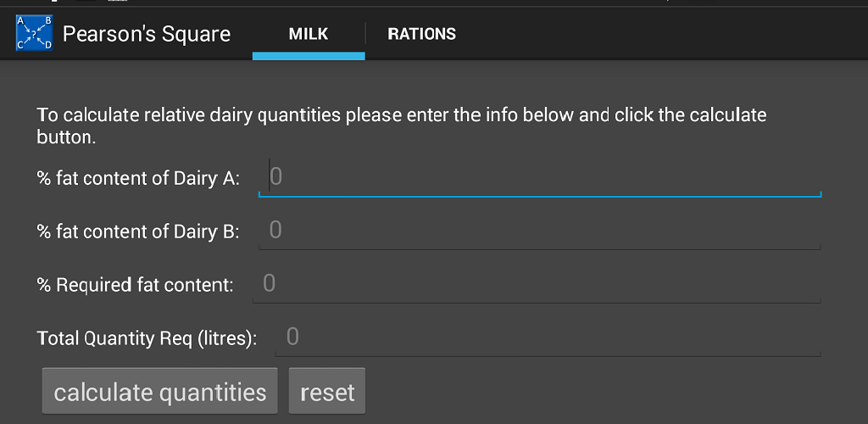Click the '% Required fat content:' label
Screen dimensions: 868x424
(135, 285)
